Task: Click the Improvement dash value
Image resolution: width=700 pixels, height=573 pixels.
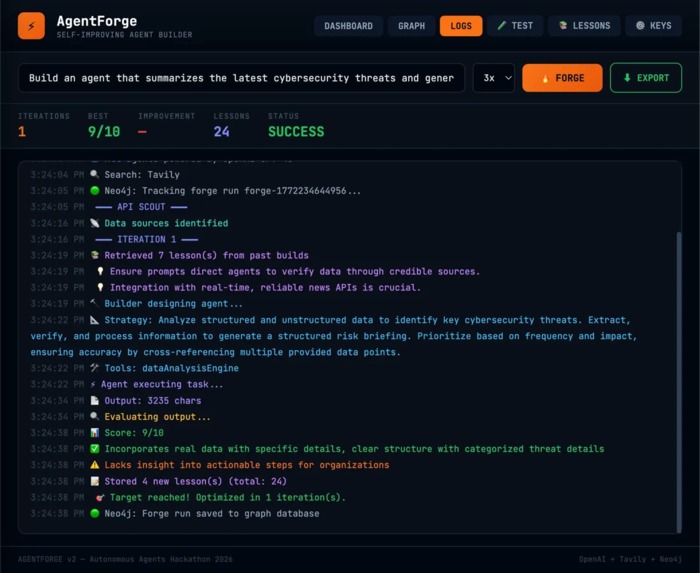Action: click(142, 132)
